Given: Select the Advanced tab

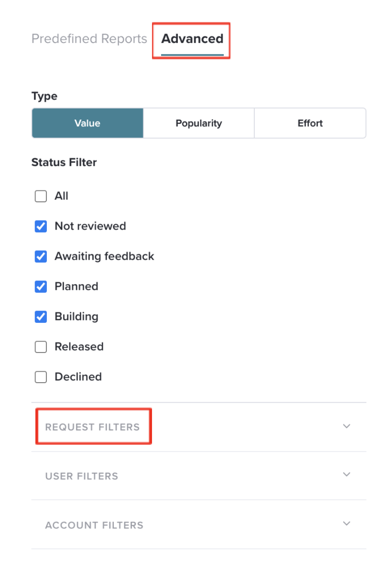Looking at the screenshot, I should point(192,38).
